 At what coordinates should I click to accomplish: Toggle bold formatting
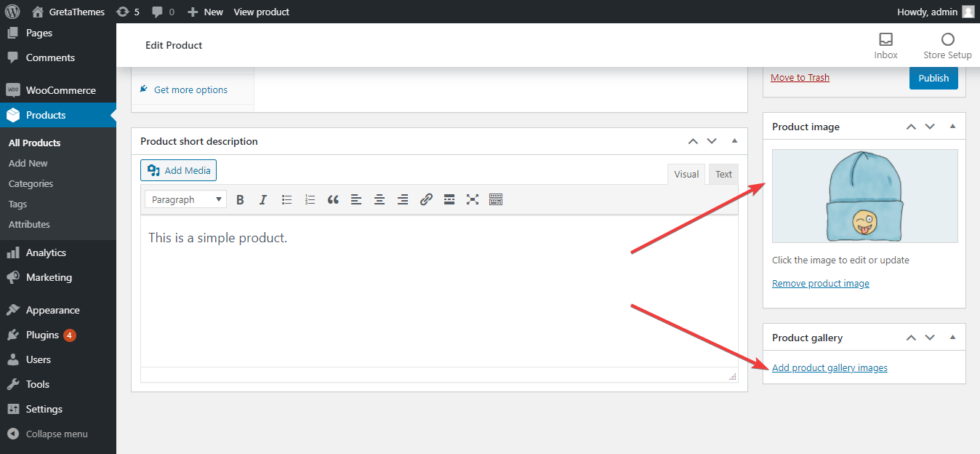click(240, 199)
